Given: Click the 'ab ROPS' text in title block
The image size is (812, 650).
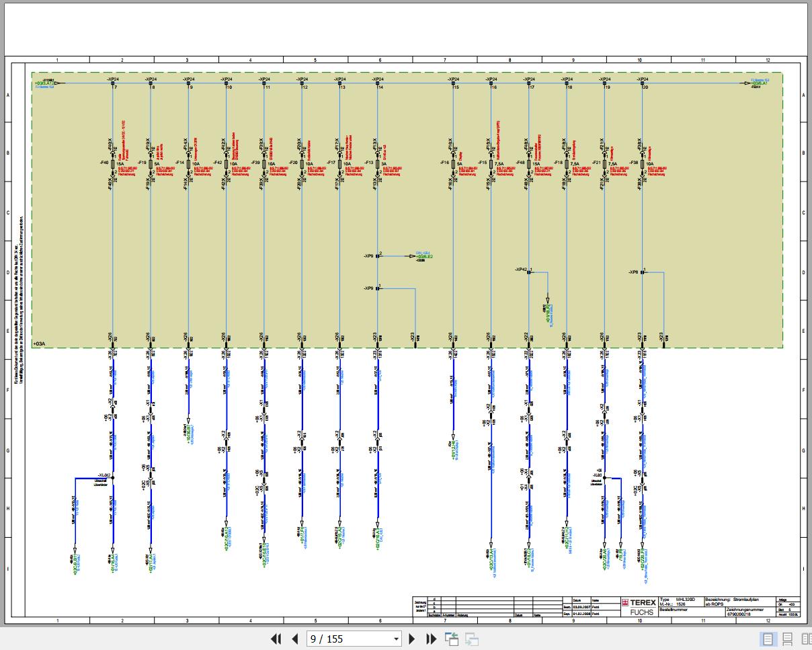Looking at the screenshot, I should click(x=716, y=604).
